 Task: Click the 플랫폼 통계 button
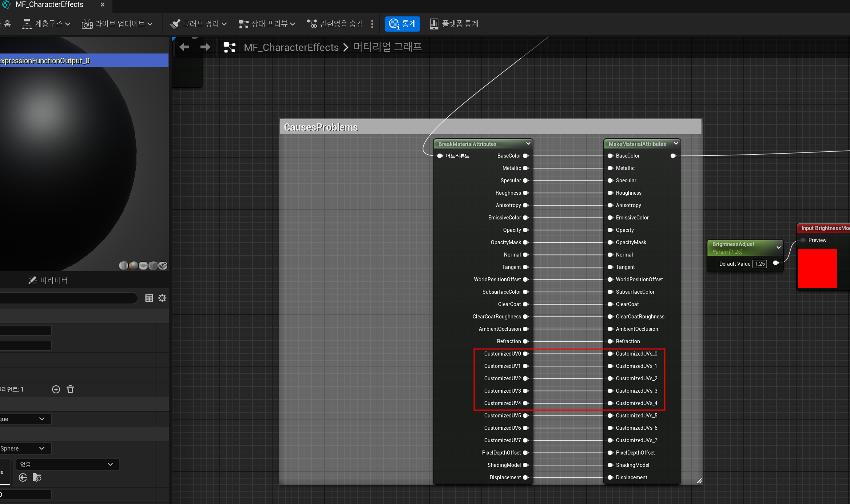point(454,24)
